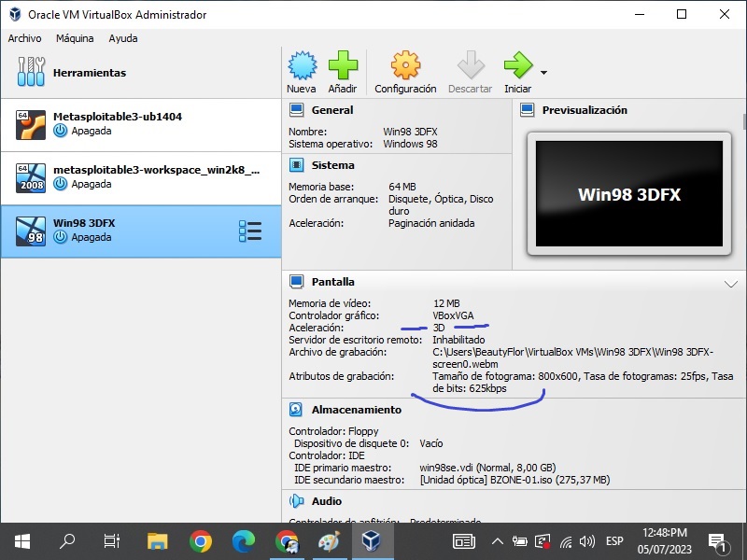Select the Metasploitable3-ub1404 virtual machine
The image size is (747, 560).
(x=141, y=125)
